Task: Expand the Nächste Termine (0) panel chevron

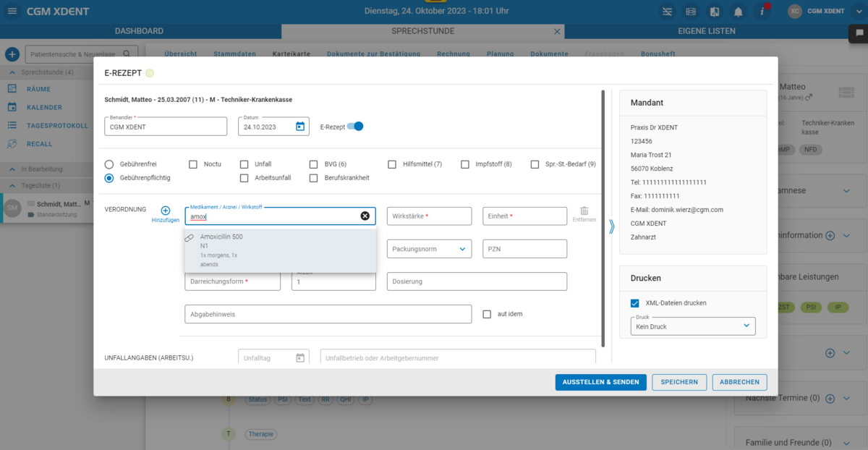Action: [x=847, y=399]
